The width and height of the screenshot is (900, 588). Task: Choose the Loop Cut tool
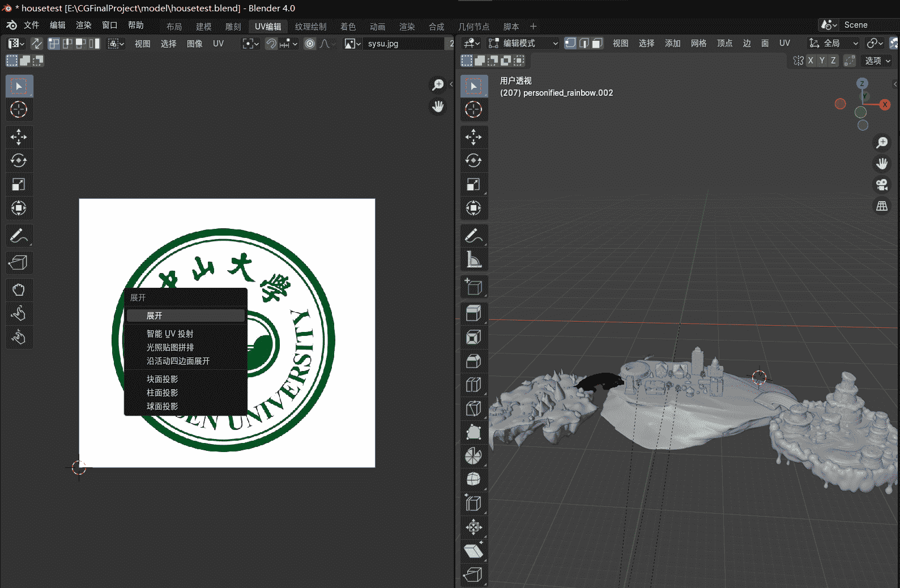click(x=474, y=385)
